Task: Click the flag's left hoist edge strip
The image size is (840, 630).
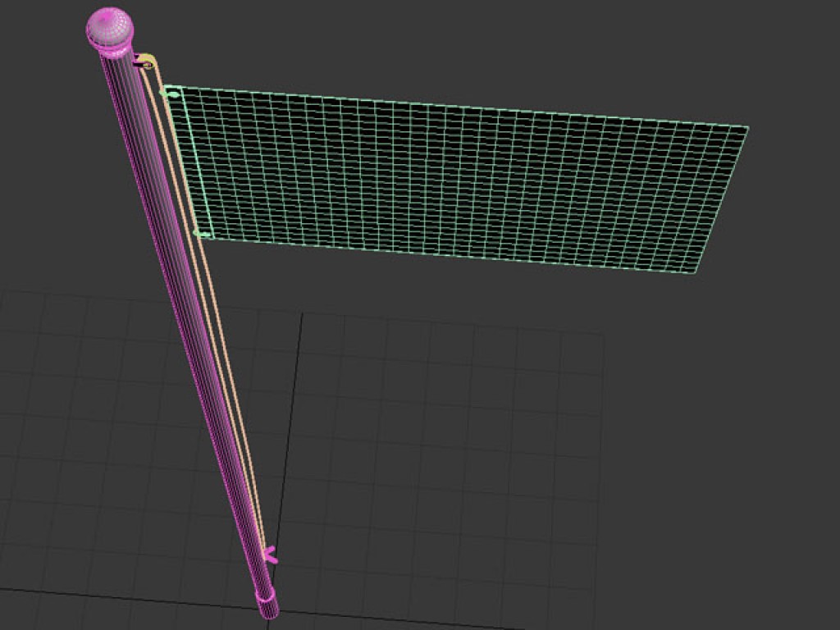Action: [x=189, y=162]
